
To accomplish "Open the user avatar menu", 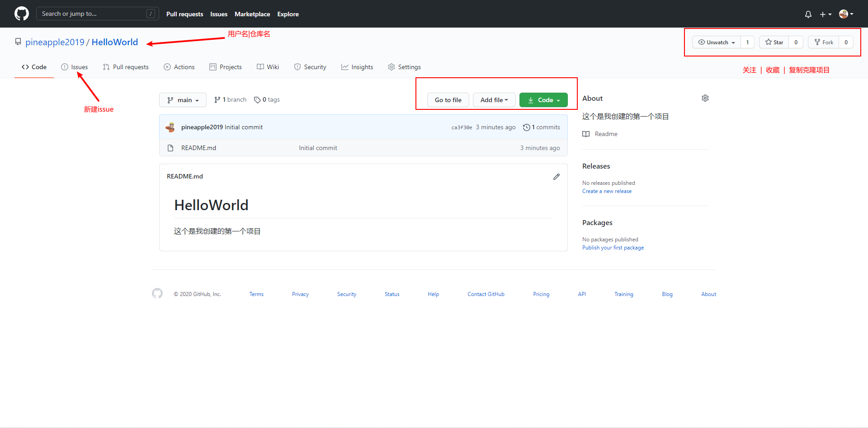I will pos(846,14).
